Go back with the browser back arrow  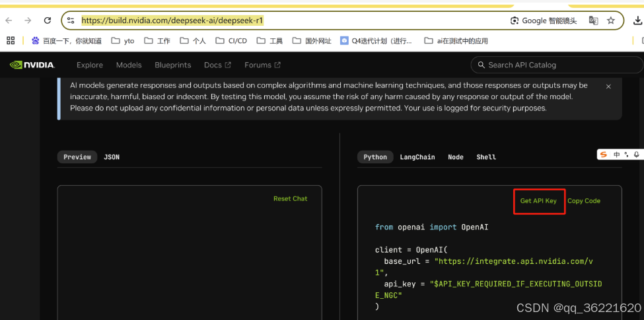[x=9, y=20]
